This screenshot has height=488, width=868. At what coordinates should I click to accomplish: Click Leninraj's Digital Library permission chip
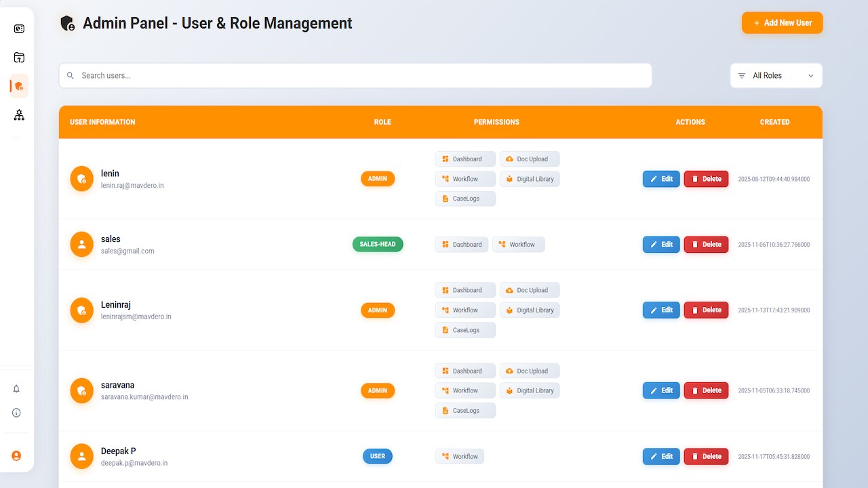tap(530, 310)
